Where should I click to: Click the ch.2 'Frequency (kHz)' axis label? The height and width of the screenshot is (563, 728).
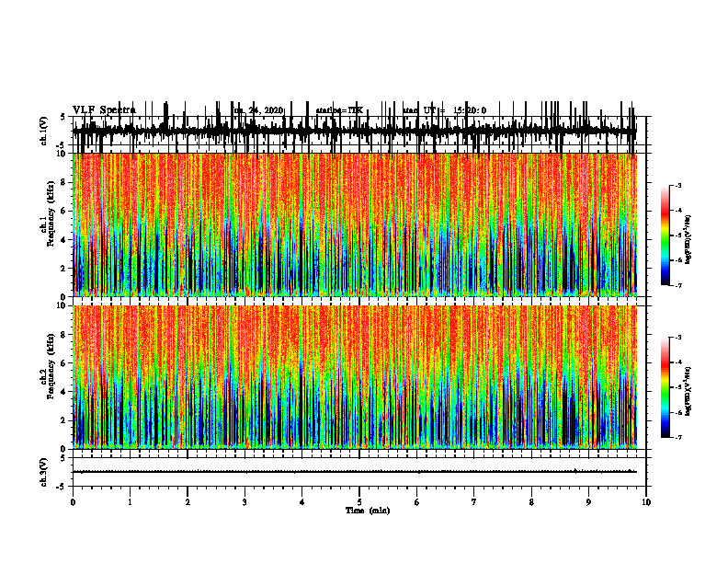pos(51,366)
